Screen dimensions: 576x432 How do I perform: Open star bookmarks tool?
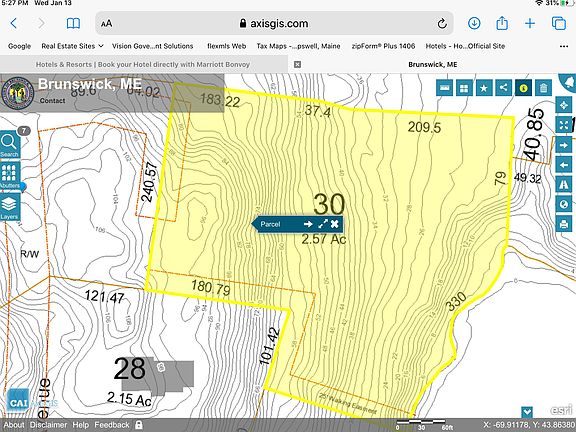[x=484, y=88]
